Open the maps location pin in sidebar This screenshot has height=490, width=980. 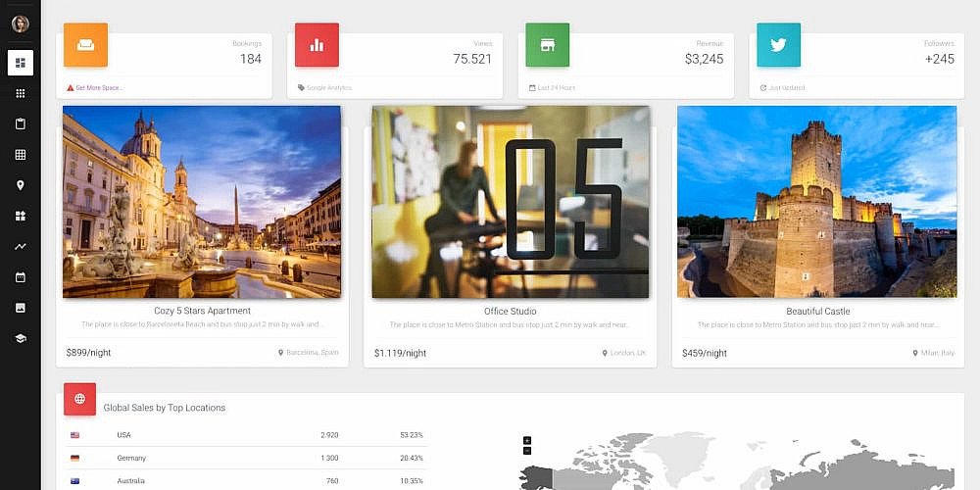20,185
